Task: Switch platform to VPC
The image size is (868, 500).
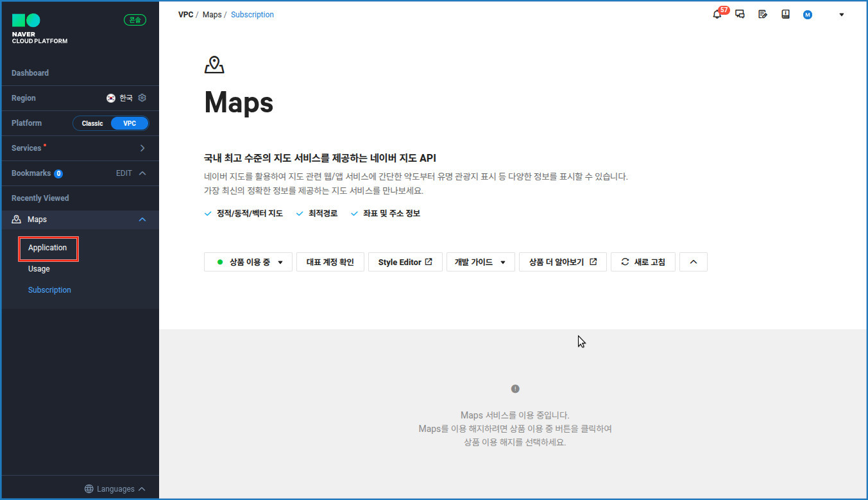Action: (x=130, y=123)
